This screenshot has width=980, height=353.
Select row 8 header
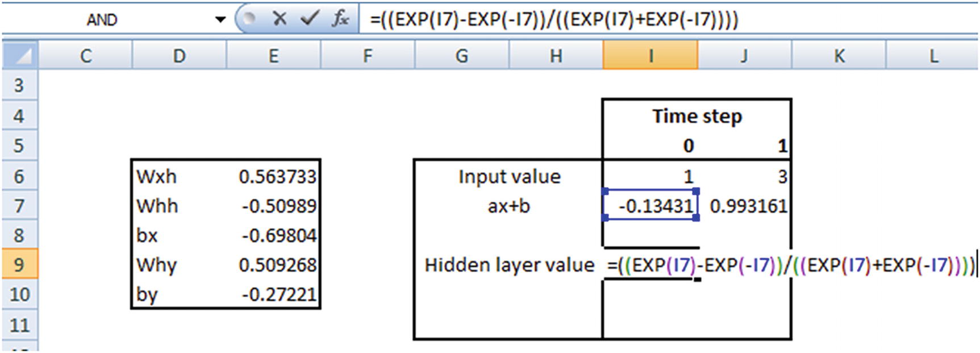coord(19,235)
